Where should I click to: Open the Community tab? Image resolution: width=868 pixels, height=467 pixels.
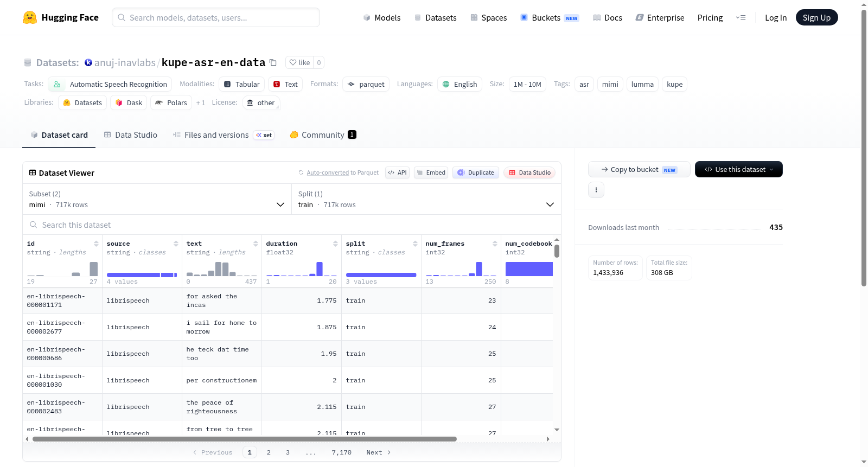(x=323, y=135)
